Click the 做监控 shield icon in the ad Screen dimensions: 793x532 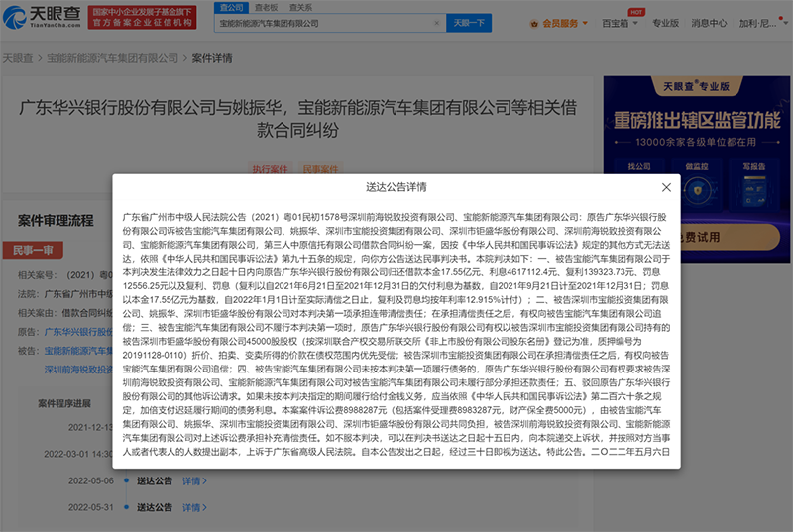point(698,191)
